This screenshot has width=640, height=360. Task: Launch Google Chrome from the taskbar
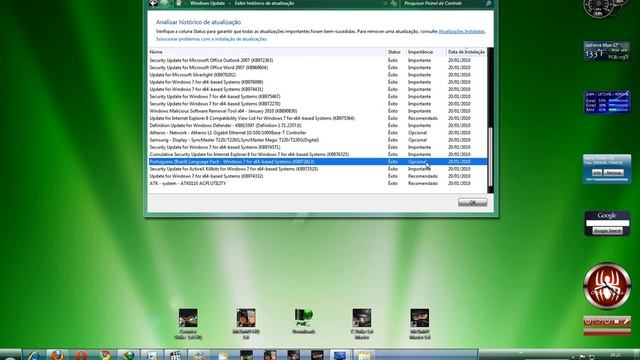click(x=104, y=356)
